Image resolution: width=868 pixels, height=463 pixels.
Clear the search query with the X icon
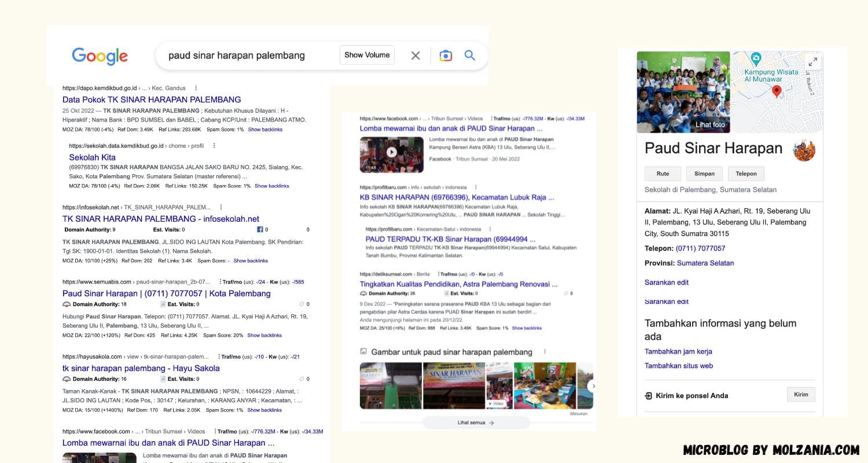pyautogui.click(x=415, y=56)
